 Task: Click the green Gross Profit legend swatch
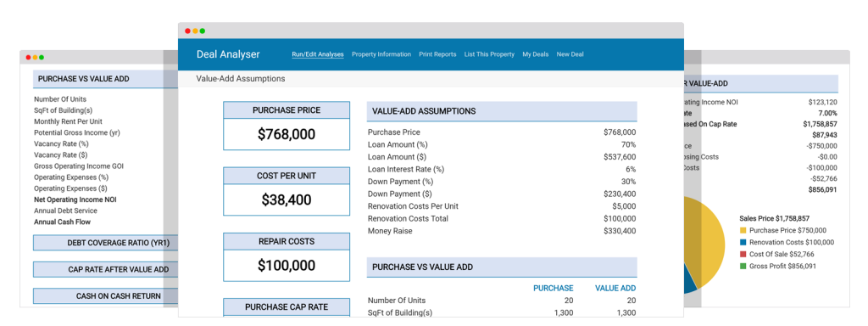point(743,266)
